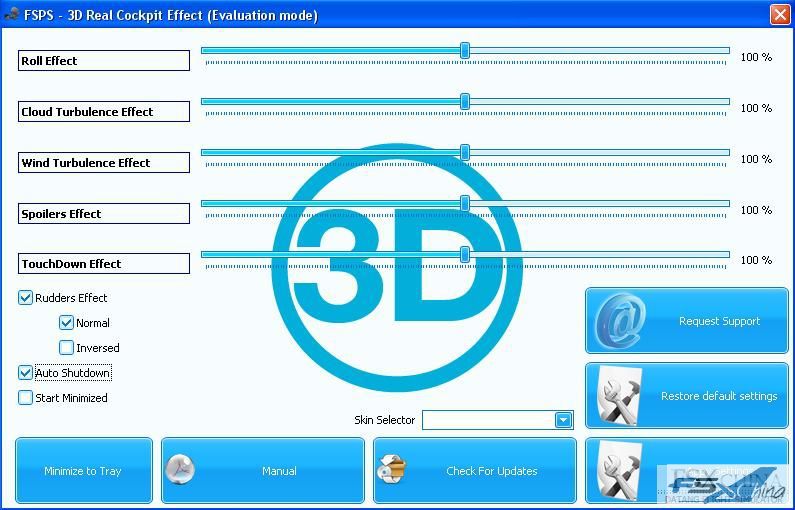Uncheck the Normal rudder option
Viewport: 795px width, 510px height.
point(66,322)
